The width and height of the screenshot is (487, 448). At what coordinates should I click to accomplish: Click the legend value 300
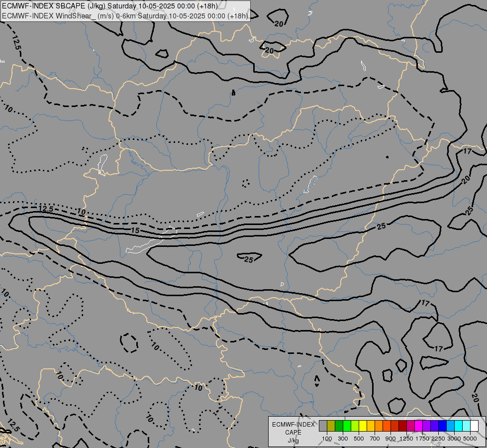(343, 439)
